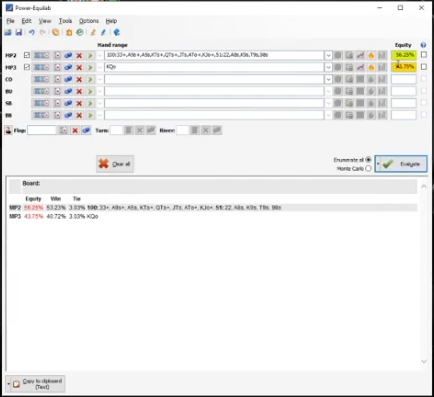Image resolution: width=434 pixels, height=397 pixels.
Task: Tick the checkbox right of MP3 equity
Action: (424, 67)
